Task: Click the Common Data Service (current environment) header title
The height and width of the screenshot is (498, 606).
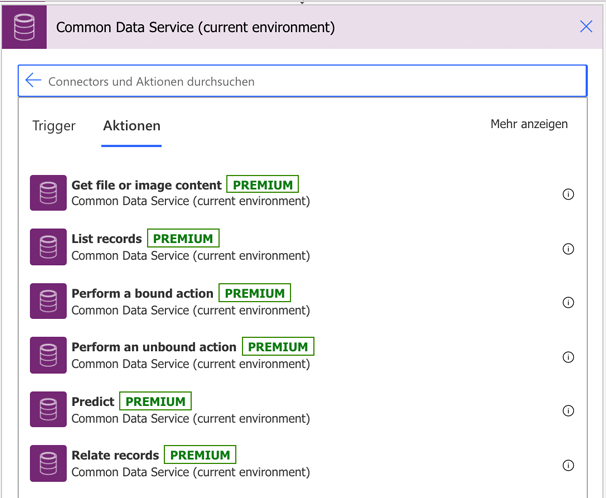Action: [x=196, y=27]
